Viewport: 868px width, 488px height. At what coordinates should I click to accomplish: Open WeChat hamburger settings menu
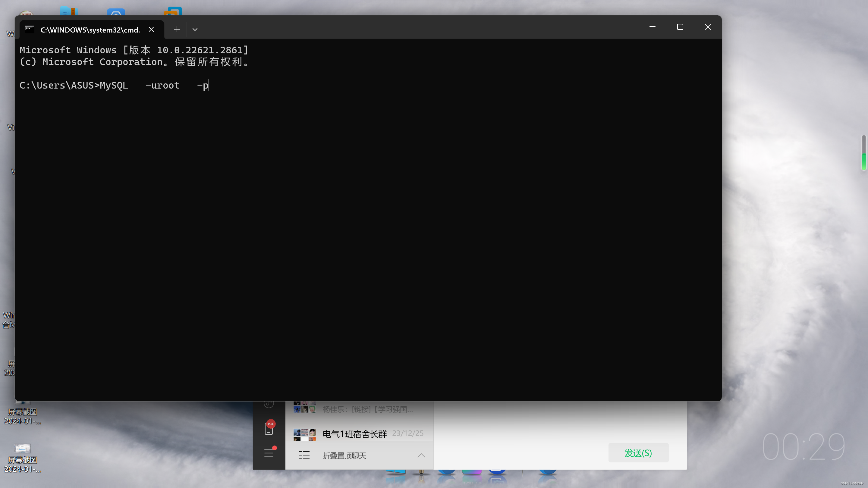click(x=269, y=453)
